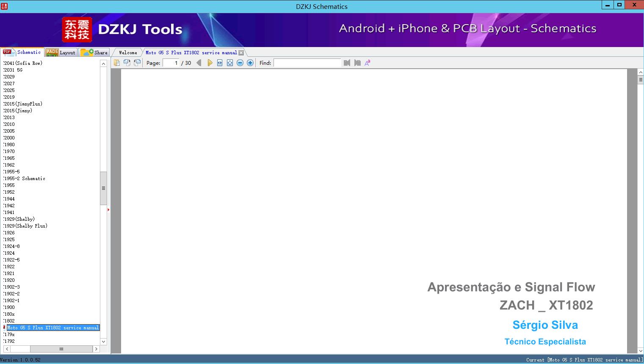The height and width of the screenshot is (364, 644).
Task: Click the DZKJ red logo in banner
Action: (x=77, y=30)
